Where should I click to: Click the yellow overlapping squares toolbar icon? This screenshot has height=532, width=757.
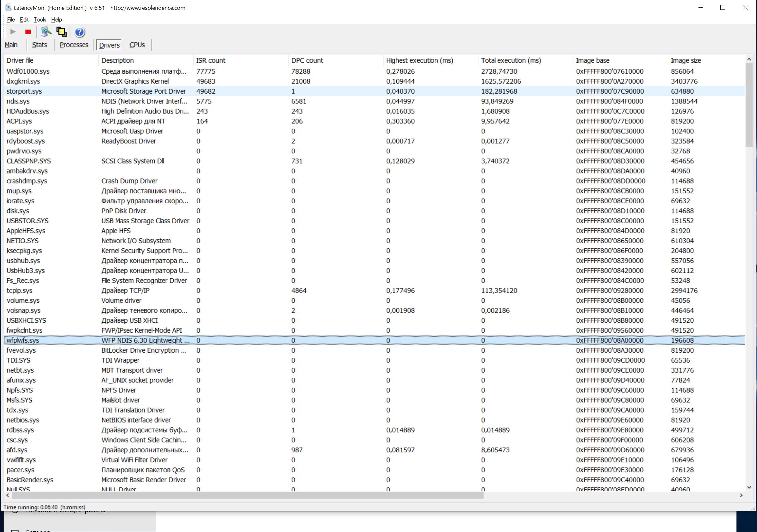[x=61, y=32]
